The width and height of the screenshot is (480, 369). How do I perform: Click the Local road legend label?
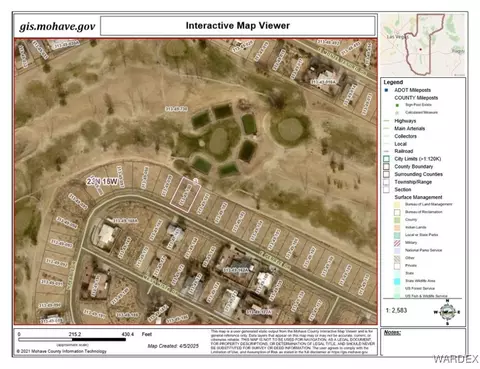[400, 144]
